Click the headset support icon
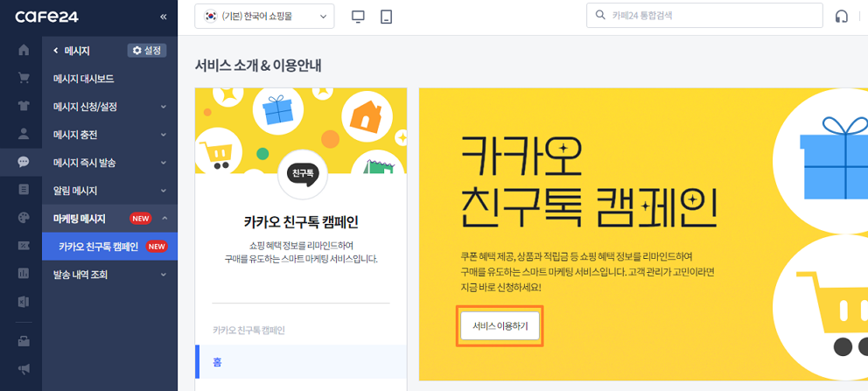This screenshot has width=868, height=391. coord(843,16)
